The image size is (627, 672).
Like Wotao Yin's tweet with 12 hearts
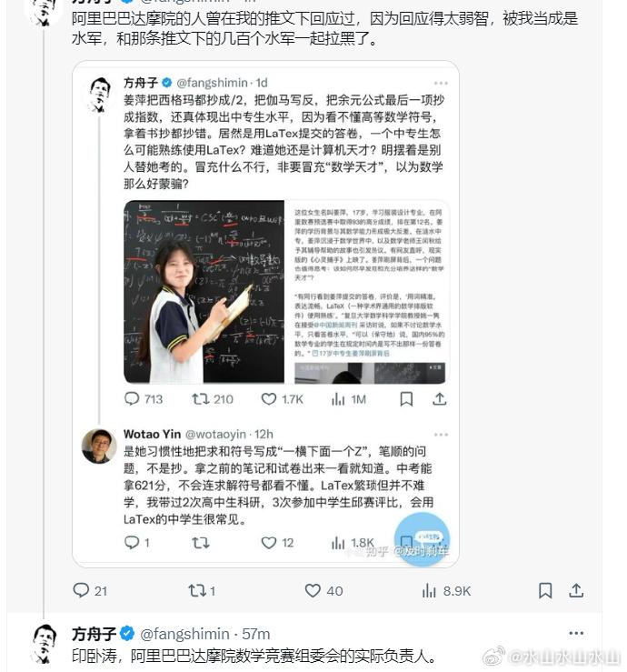269,543
